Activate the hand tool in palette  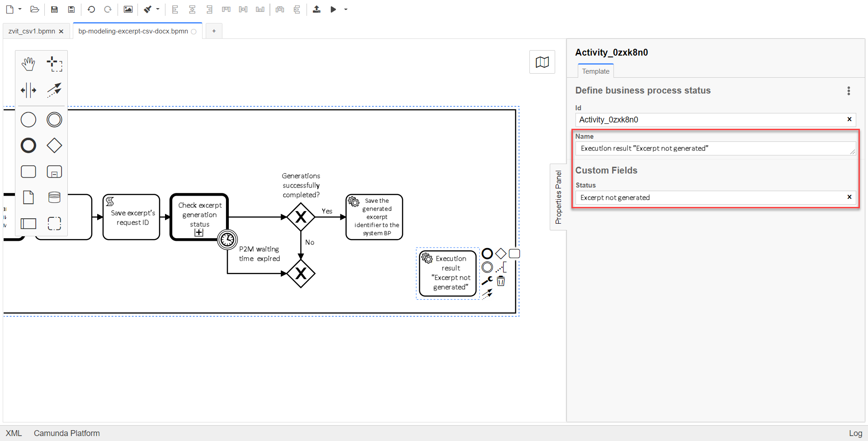coord(28,64)
